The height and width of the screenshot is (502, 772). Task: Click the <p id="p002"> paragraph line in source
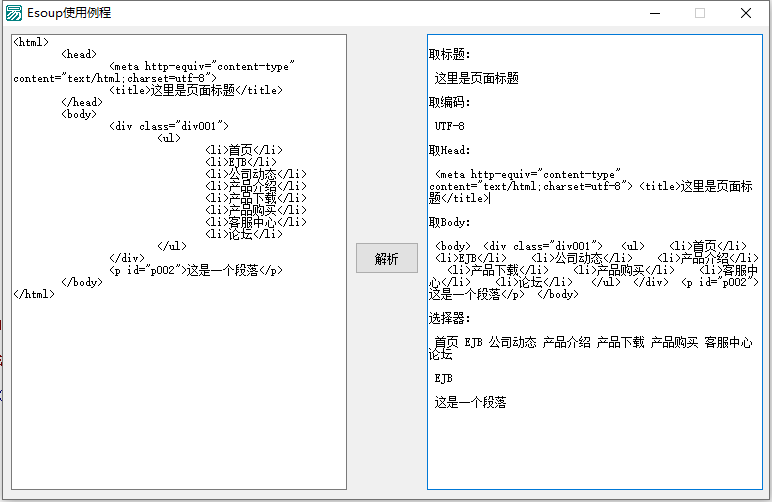pyautogui.click(x=196, y=270)
